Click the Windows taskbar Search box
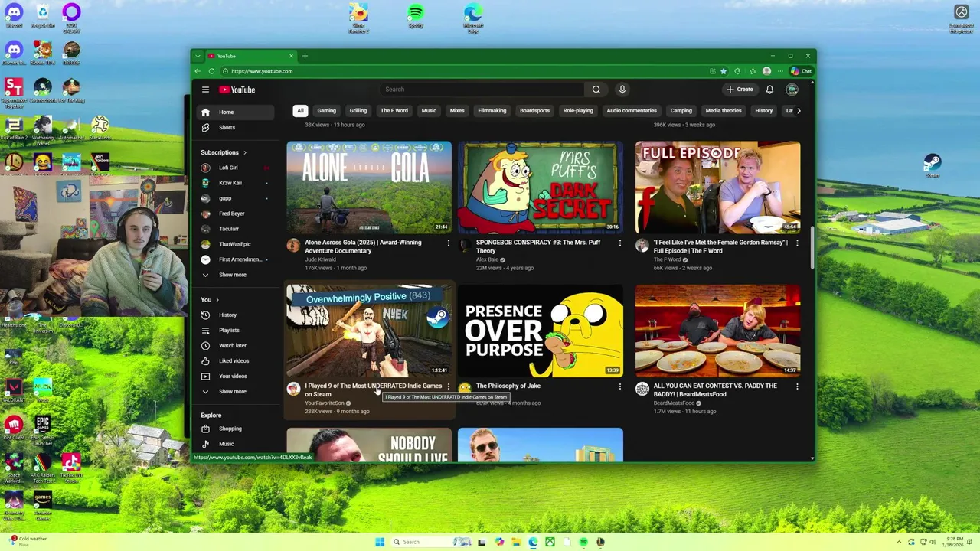Viewport: 980px width, 551px height. (x=423, y=542)
